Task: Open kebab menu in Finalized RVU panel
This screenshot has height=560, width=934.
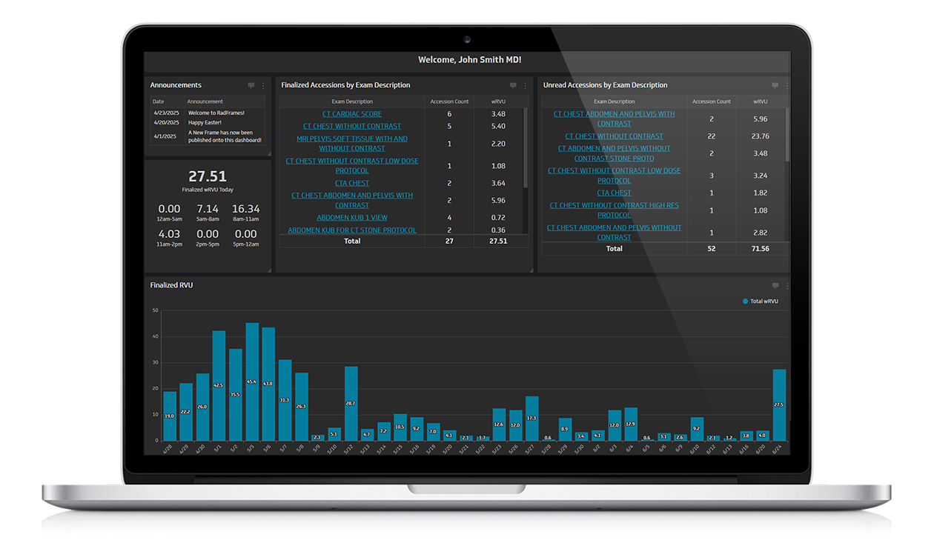Action: coord(786,286)
